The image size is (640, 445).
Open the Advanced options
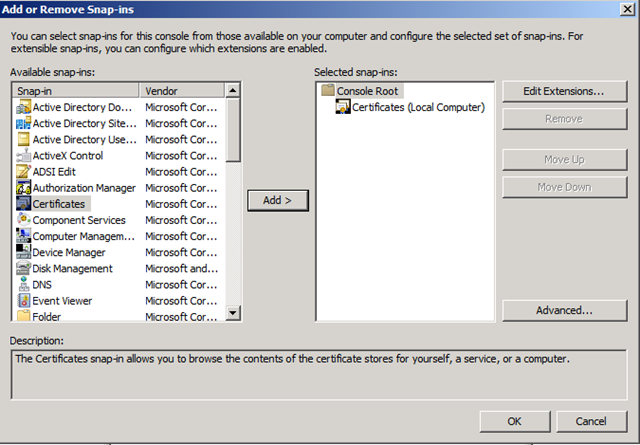(x=564, y=310)
